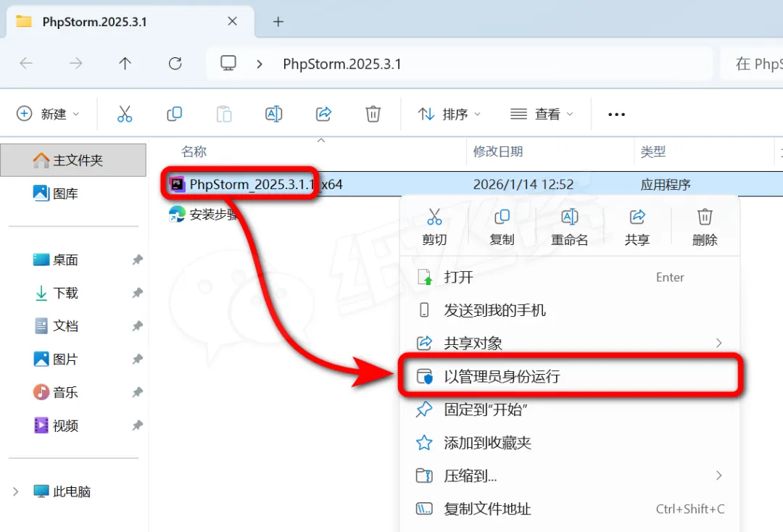Click the Share icon in the Explorer toolbar

point(323,115)
